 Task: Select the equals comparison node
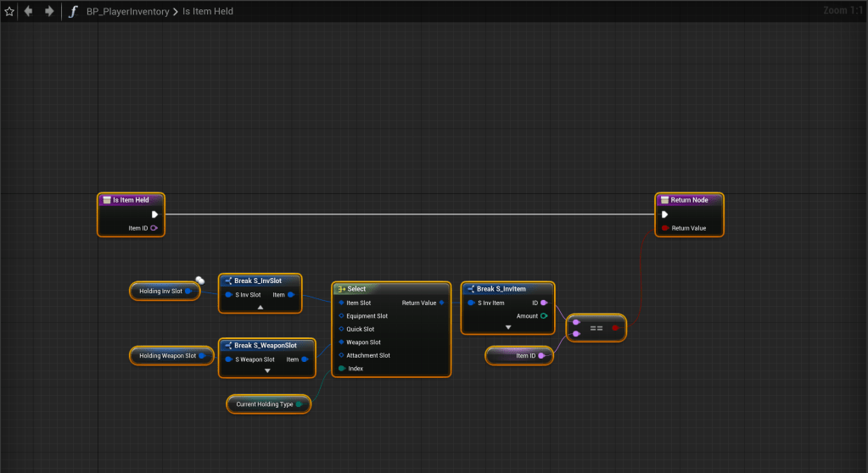pyautogui.click(x=596, y=328)
